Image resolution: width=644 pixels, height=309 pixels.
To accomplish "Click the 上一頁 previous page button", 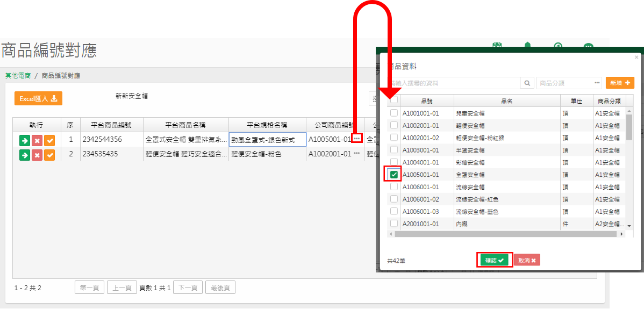I will [x=122, y=288].
